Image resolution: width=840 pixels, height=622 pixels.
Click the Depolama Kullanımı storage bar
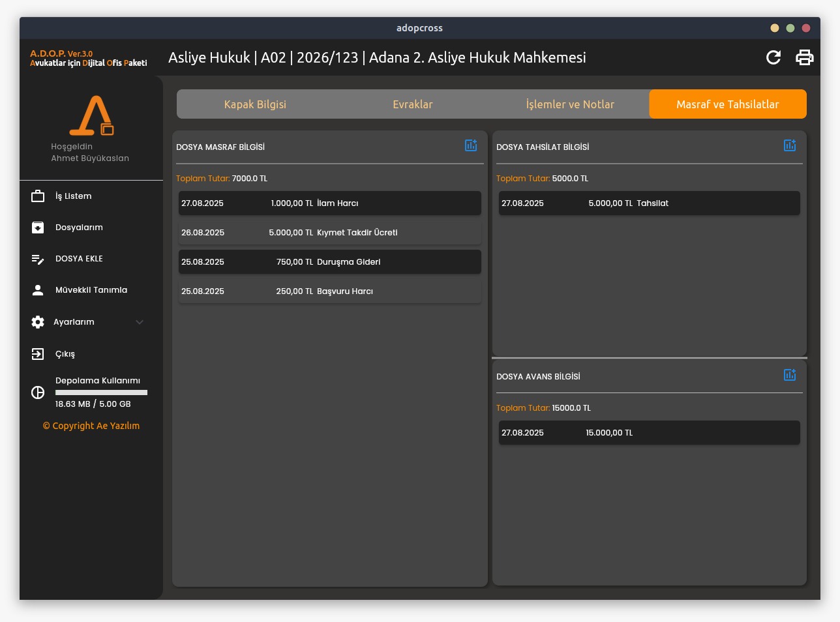pyautogui.click(x=101, y=392)
